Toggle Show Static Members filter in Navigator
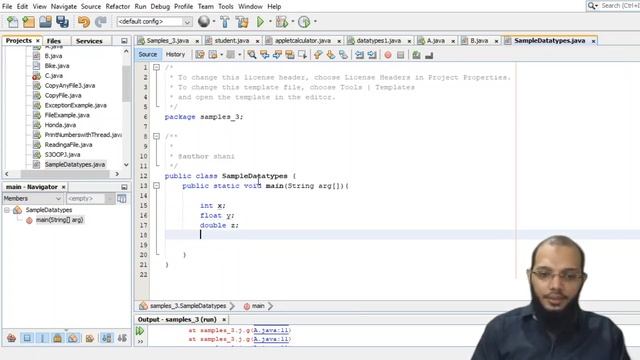 point(42,338)
